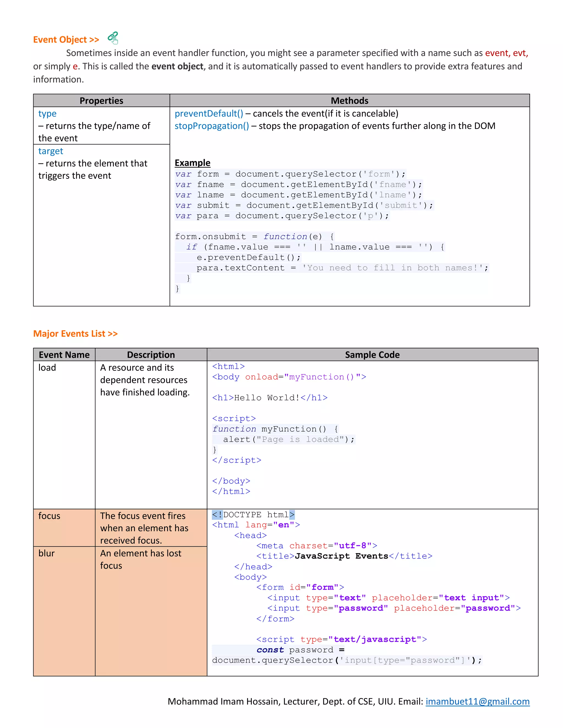Click the blue 'type' property name
This screenshot has width=563, height=728.
click(47, 114)
